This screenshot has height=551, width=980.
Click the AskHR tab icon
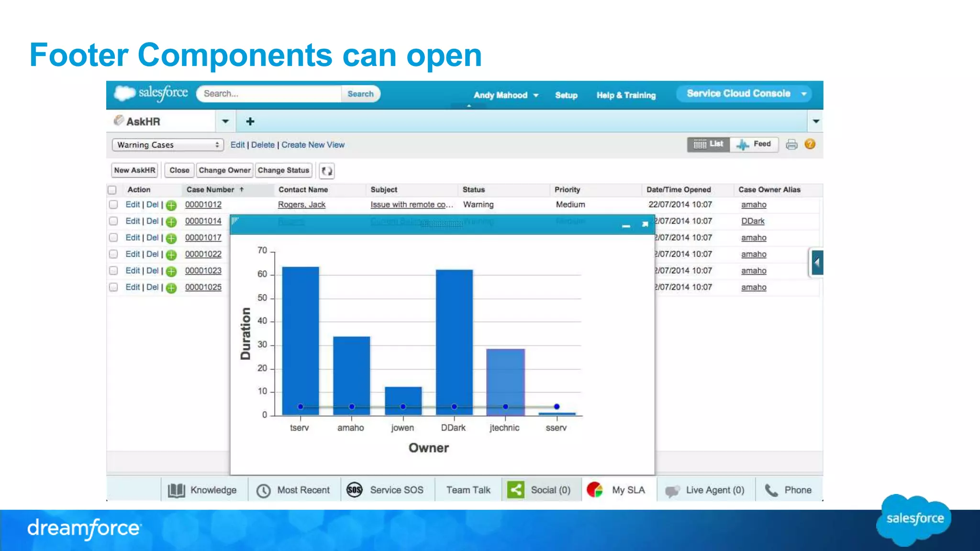point(118,121)
